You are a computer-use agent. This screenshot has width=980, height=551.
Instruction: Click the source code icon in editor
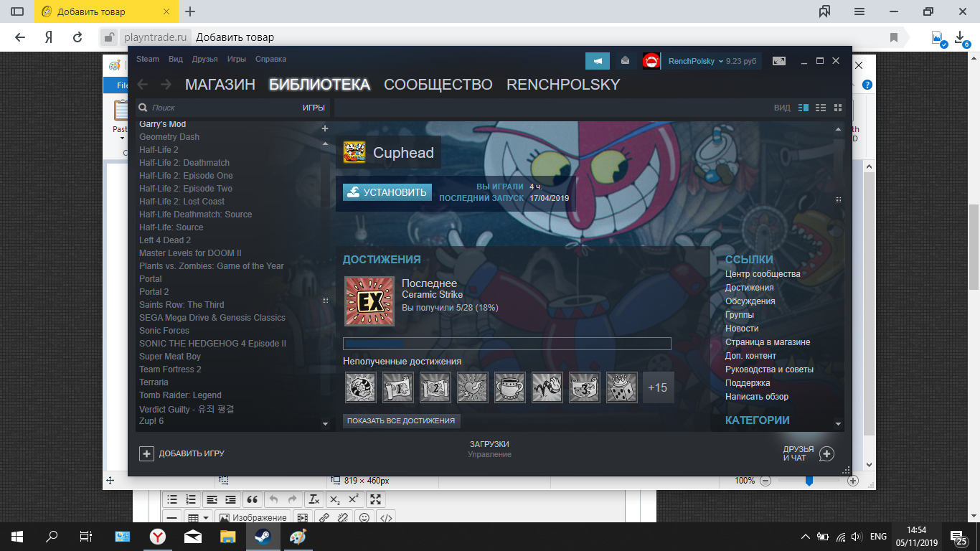[x=385, y=517]
